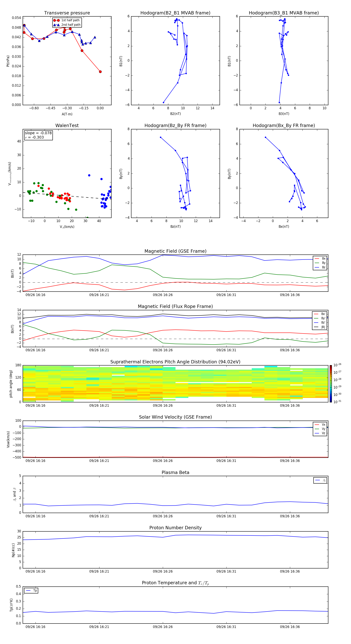Click the "Bx(nT)" axis label
Viewport: 351px width, 644px height.
pyautogui.click(x=284, y=227)
